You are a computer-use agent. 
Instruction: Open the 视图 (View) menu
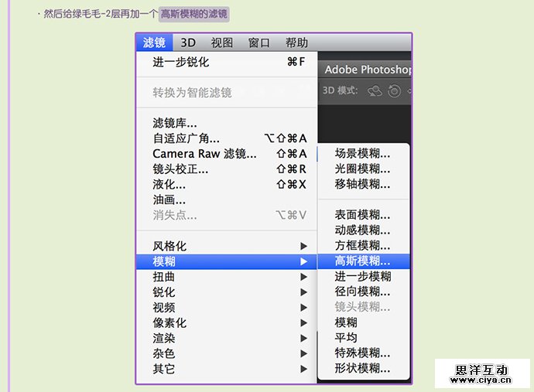(x=222, y=43)
